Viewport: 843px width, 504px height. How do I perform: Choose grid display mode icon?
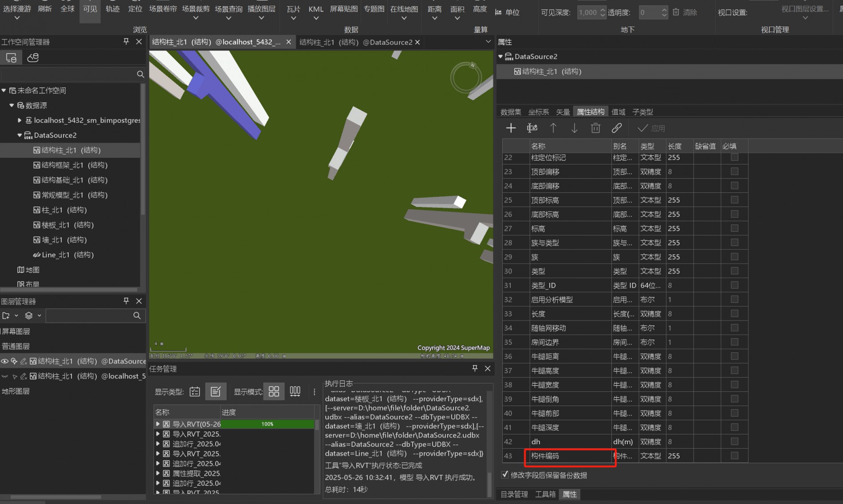(x=274, y=391)
